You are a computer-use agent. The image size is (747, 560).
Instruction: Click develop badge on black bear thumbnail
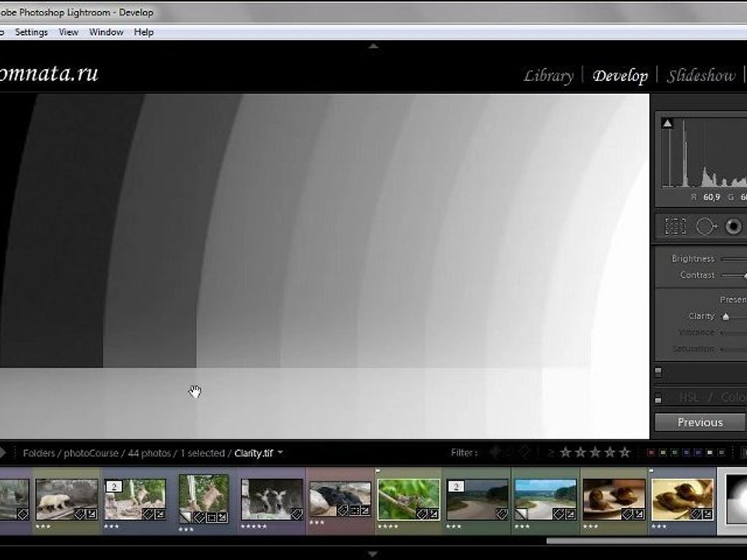(x=365, y=511)
